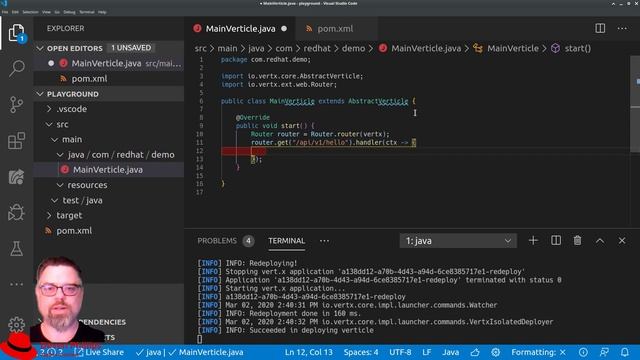
Task: Split the terminal pane
Action: point(556,240)
